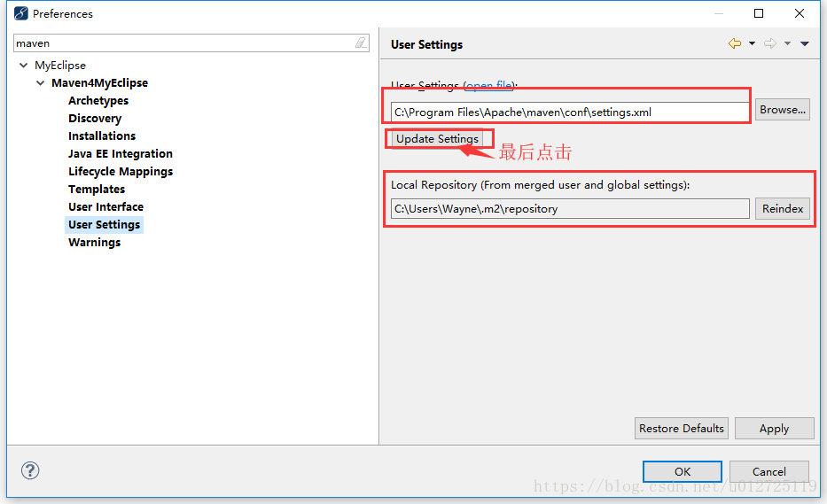Click the Browse... button
Image resolution: width=827 pixels, height=504 pixels.
point(782,110)
